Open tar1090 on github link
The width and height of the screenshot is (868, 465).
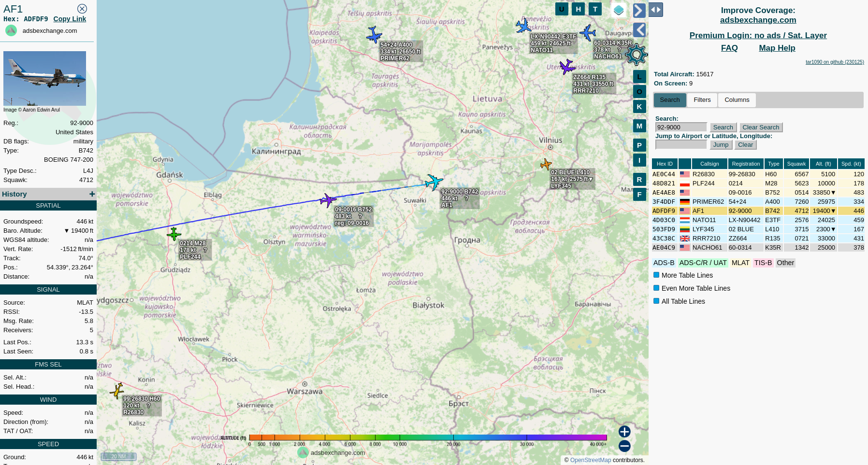tap(835, 62)
